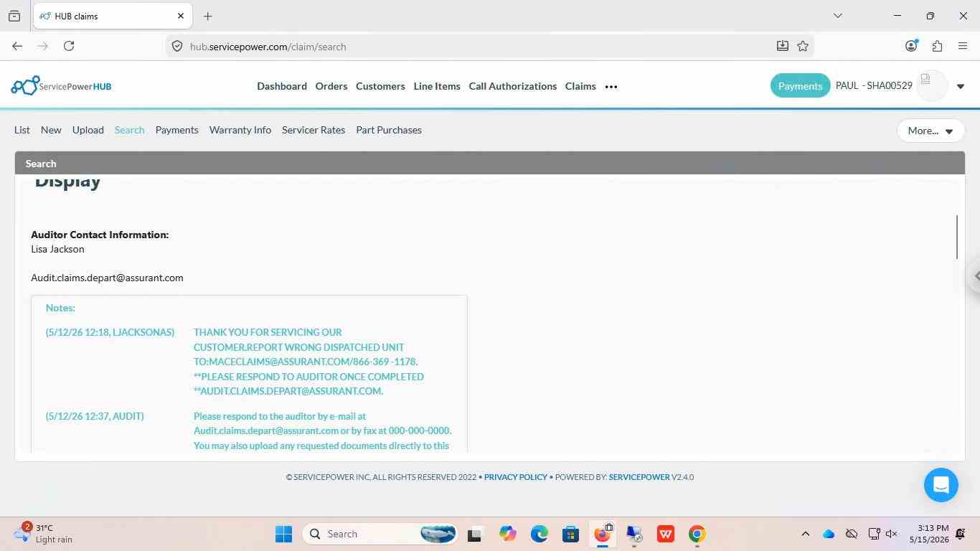This screenshot has width=980, height=551.
Task: Open the Chrome icon in taskbar
Action: [x=697, y=534]
